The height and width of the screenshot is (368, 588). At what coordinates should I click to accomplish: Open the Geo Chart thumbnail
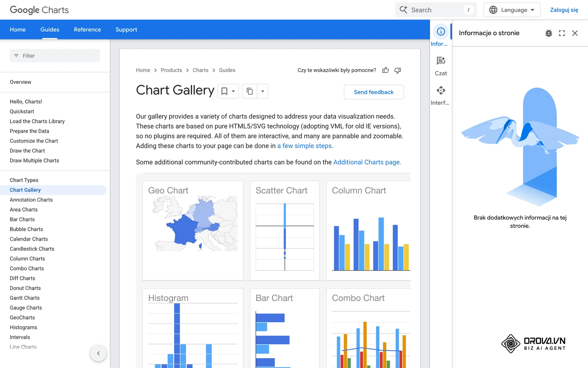tap(193, 231)
